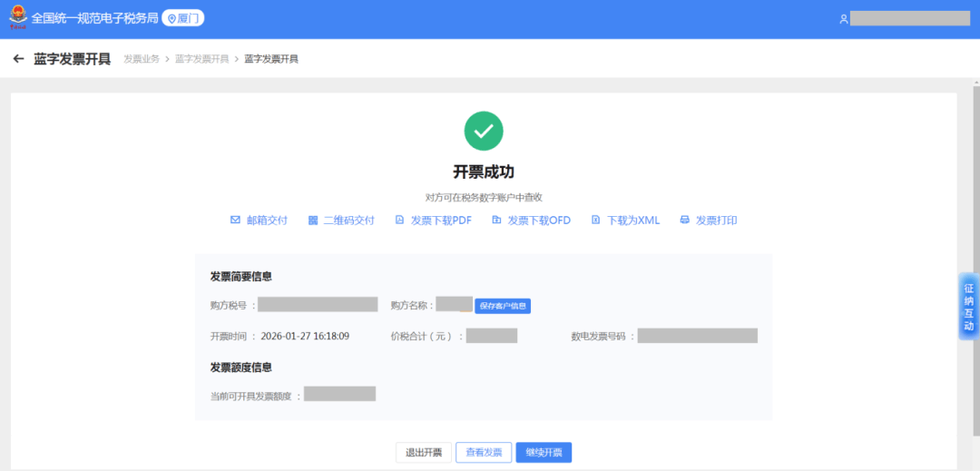Go to 发票业务 in the breadcrumb
This screenshot has width=980, height=471.
pyautogui.click(x=142, y=59)
